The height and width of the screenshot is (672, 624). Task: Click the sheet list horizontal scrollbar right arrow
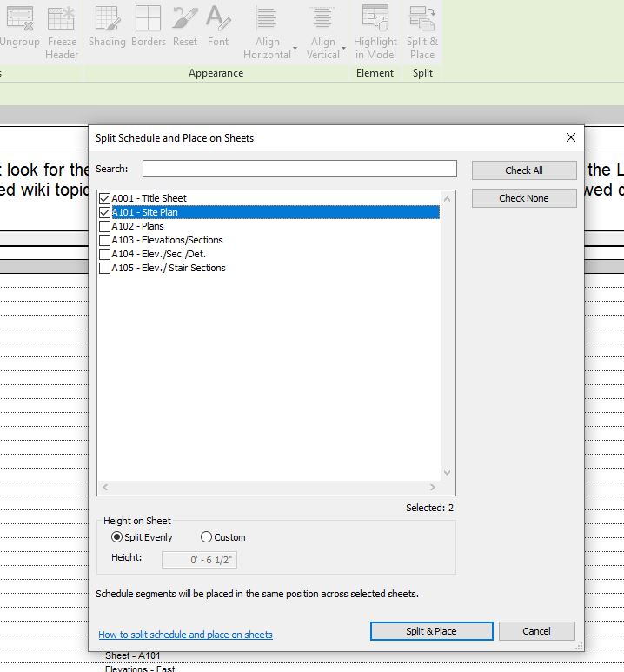pos(433,488)
